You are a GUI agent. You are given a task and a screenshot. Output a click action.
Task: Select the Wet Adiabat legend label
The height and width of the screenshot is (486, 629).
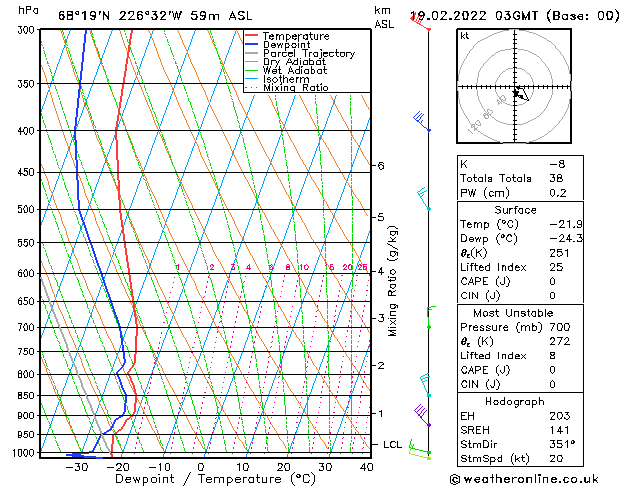click(295, 70)
